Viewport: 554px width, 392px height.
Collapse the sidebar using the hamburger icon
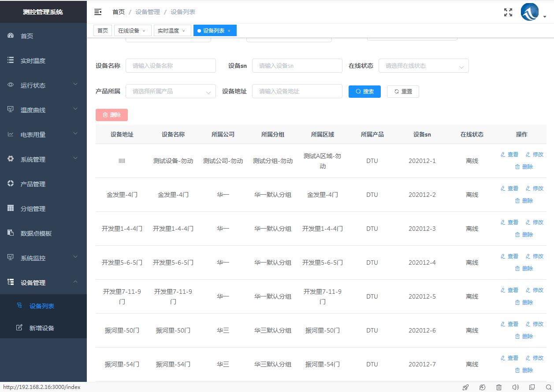97,12
